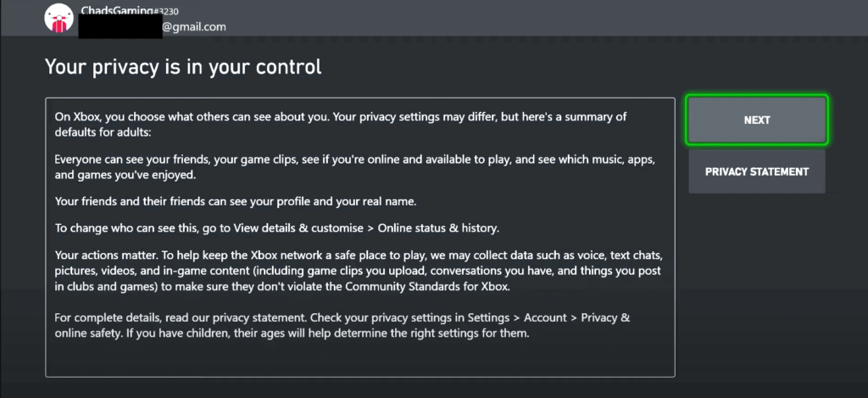Click 'Community Standards for Xbox' text
Screen dimensions: 868x398
[x=425, y=287]
